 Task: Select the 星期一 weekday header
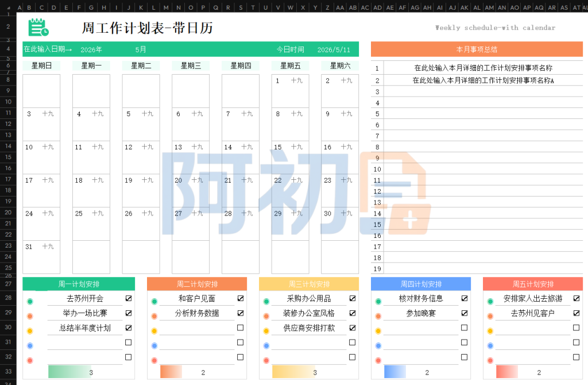91,66
